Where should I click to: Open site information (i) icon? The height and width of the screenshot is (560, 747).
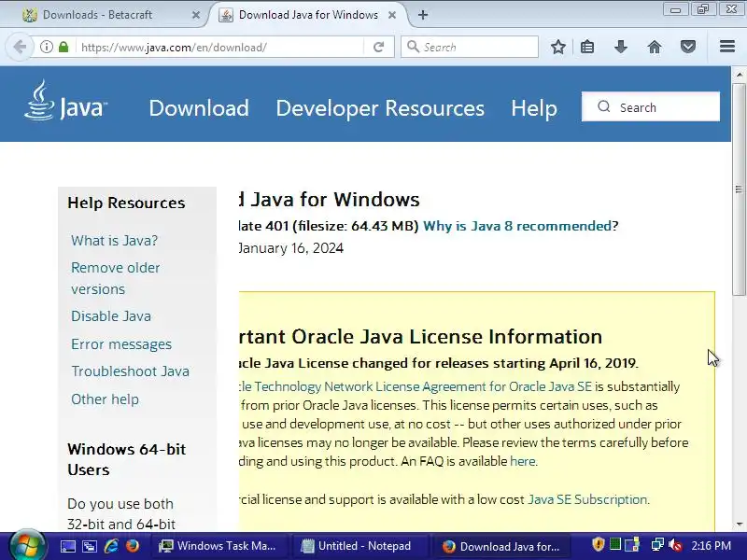pos(46,47)
